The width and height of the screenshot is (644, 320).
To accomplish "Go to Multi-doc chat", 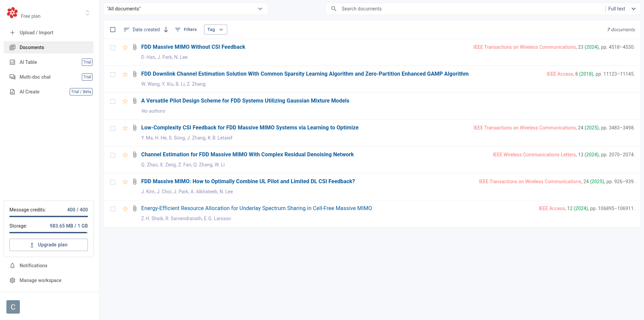I will tap(35, 77).
